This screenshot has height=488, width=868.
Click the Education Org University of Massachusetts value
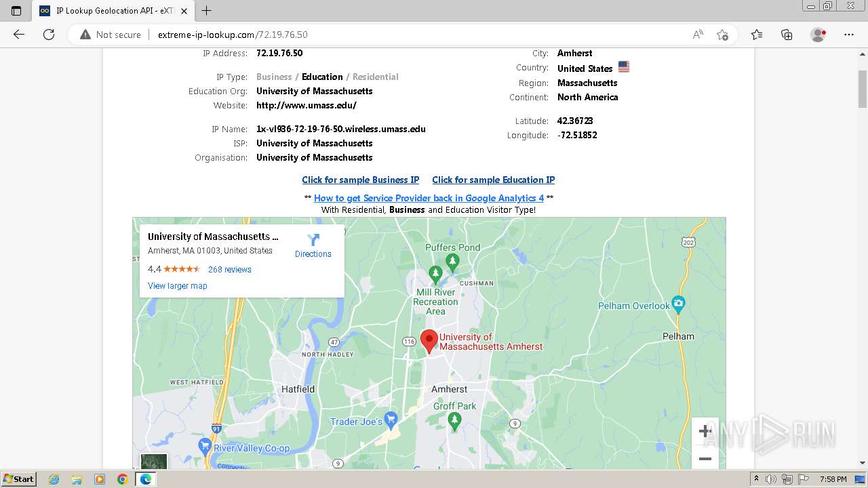[x=315, y=91]
